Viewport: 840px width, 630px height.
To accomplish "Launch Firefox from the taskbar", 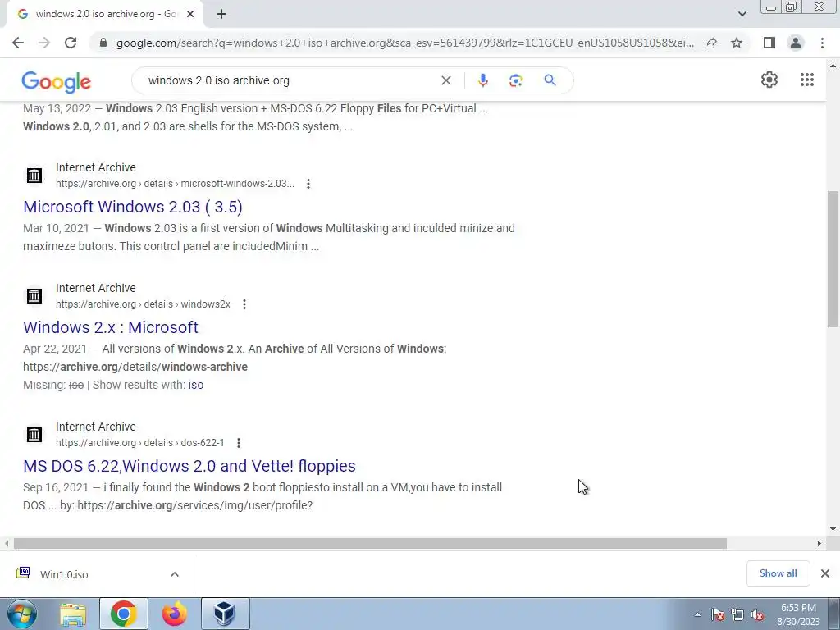I will click(x=175, y=614).
